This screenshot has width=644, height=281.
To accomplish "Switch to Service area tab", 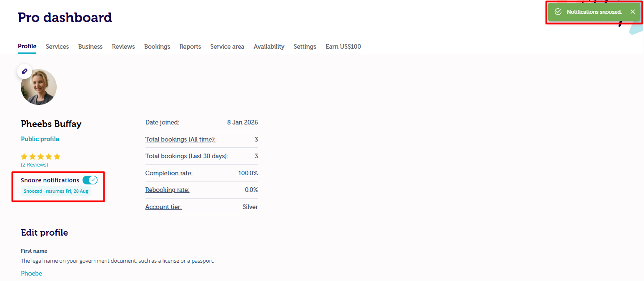I will tap(227, 47).
